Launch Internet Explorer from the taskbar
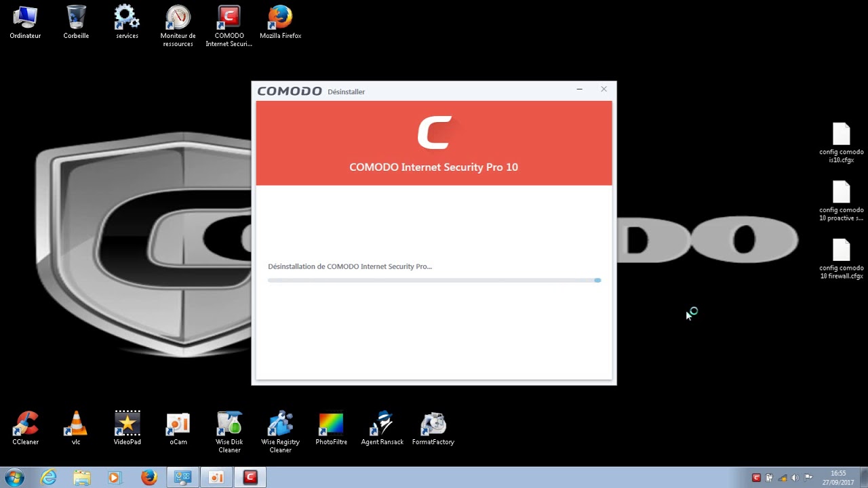 click(x=49, y=477)
